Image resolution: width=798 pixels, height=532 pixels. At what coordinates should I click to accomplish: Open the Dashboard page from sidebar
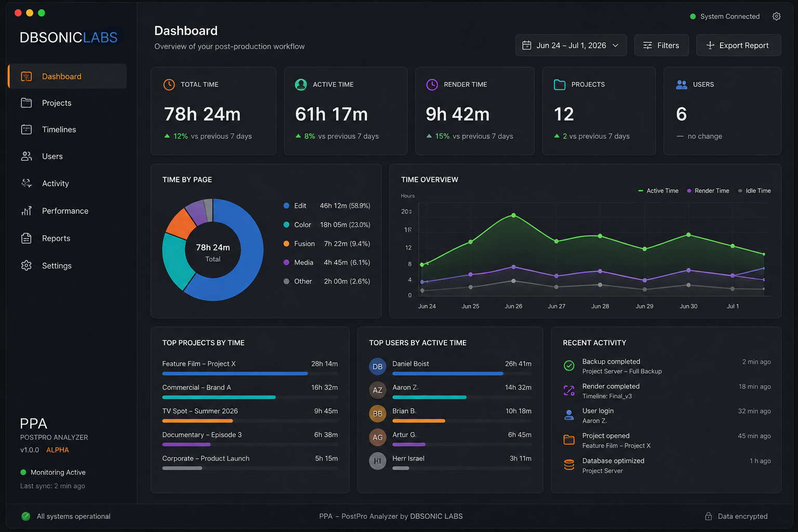[67, 76]
